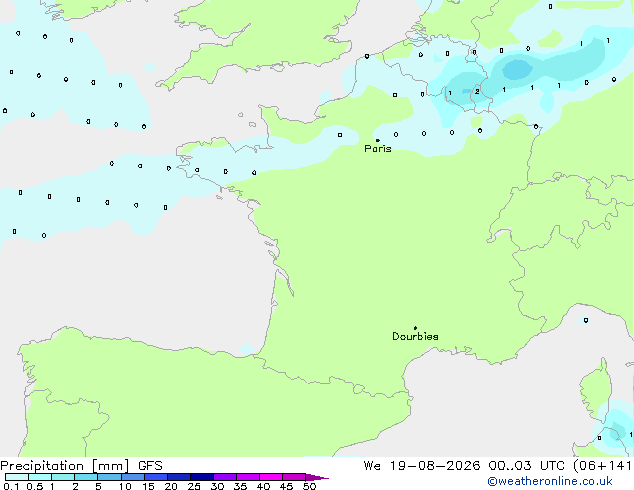Image resolution: width=634 pixels, height=490 pixels.
Task: Click the 2 mm map value near Luxembourg
Action: pos(477,92)
